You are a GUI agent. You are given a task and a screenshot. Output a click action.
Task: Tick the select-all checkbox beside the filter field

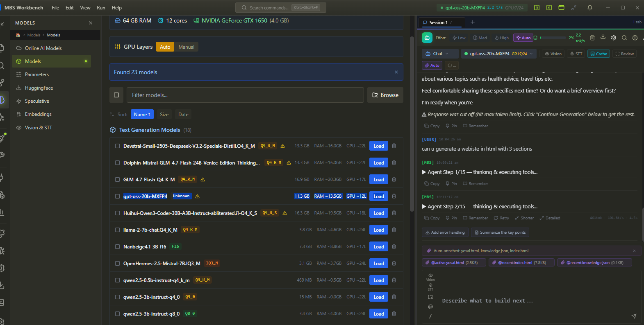point(116,95)
